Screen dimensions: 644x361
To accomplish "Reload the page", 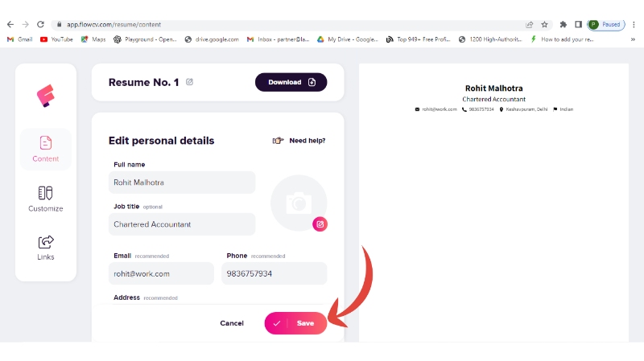I will tap(40, 25).
